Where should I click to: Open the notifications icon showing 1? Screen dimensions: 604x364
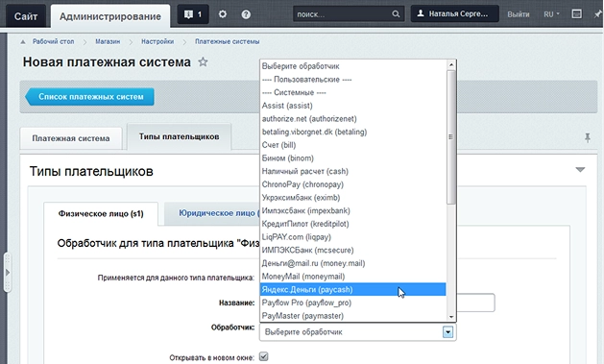(x=193, y=14)
